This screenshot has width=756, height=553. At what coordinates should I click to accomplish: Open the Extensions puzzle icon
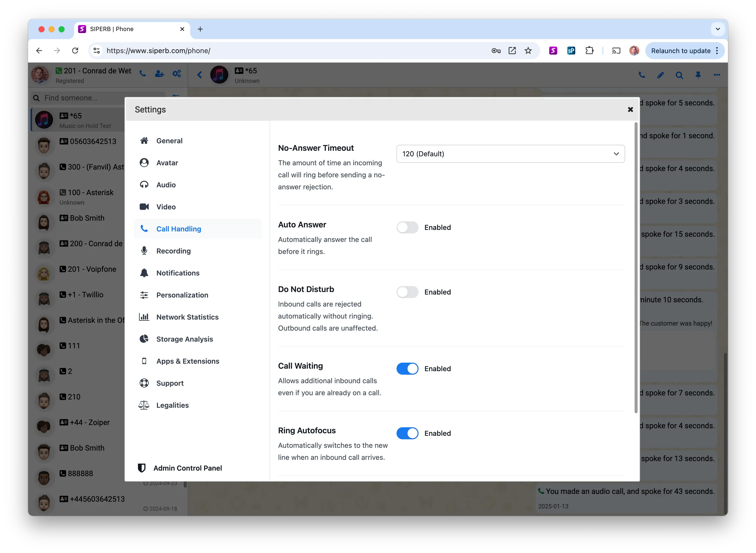point(590,51)
